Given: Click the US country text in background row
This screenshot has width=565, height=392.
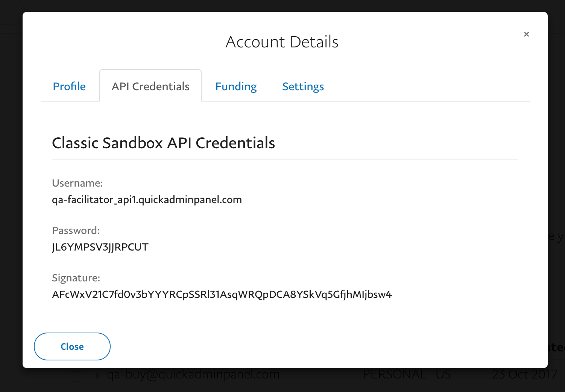Looking at the screenshot, I should click(443, 374).
